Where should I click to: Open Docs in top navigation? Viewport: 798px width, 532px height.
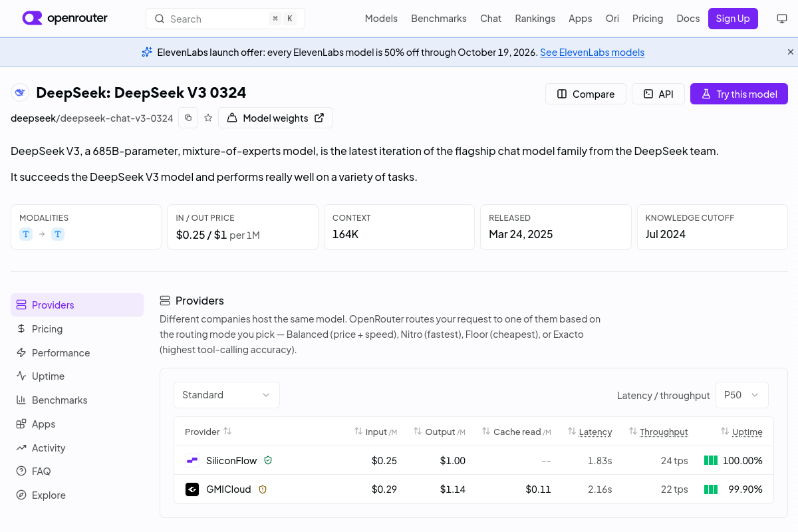tap(688, 19)
